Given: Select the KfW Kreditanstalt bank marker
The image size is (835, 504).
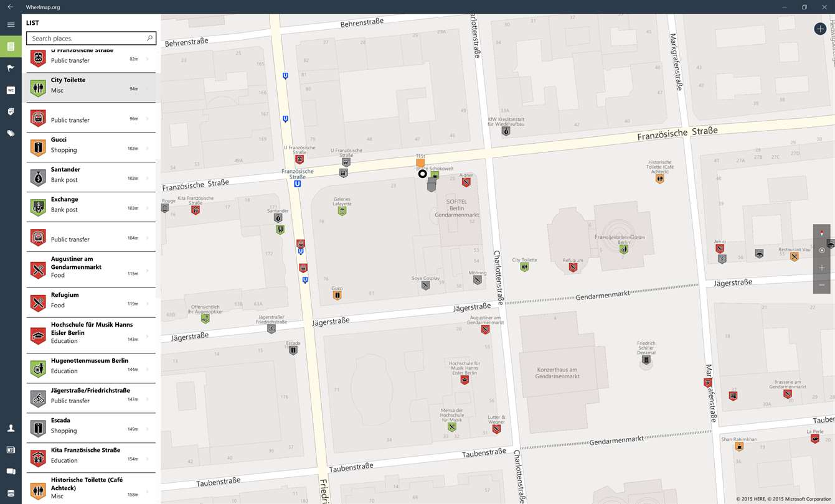Looking at the screenshot, I should click(x=506, y=131).
